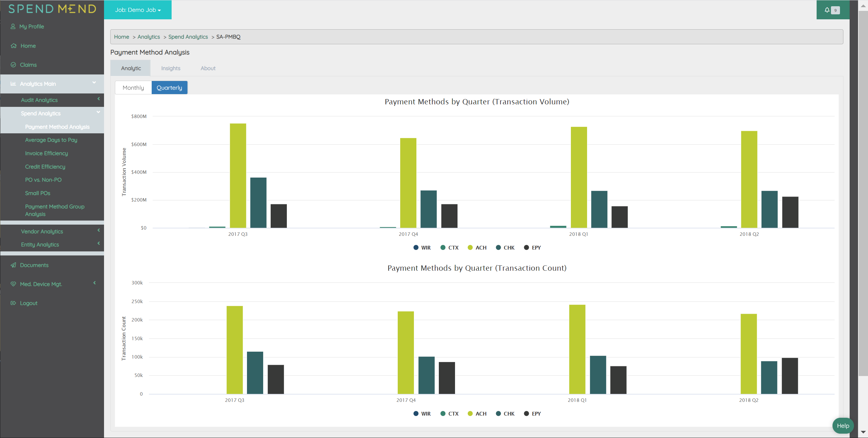This screenshot has height=438, width=868.
Task: Click the Med. Device Mgt. heart icon
Action: (13, 284)
